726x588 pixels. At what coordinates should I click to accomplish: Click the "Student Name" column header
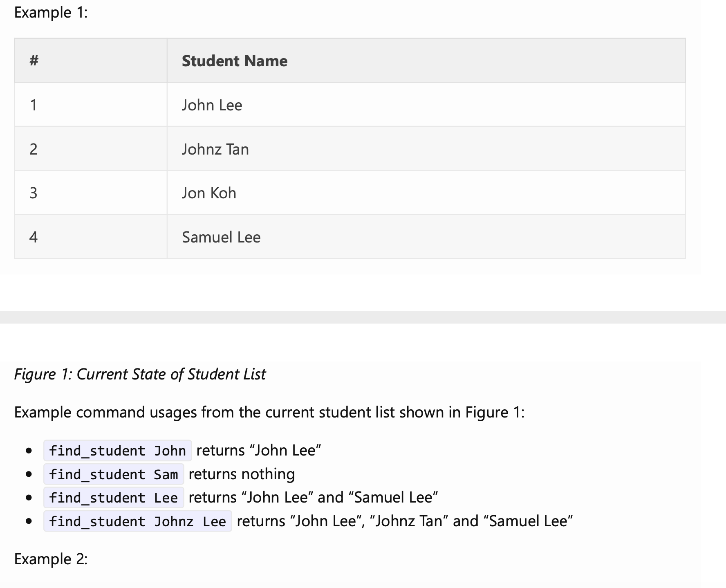[235, 61]
